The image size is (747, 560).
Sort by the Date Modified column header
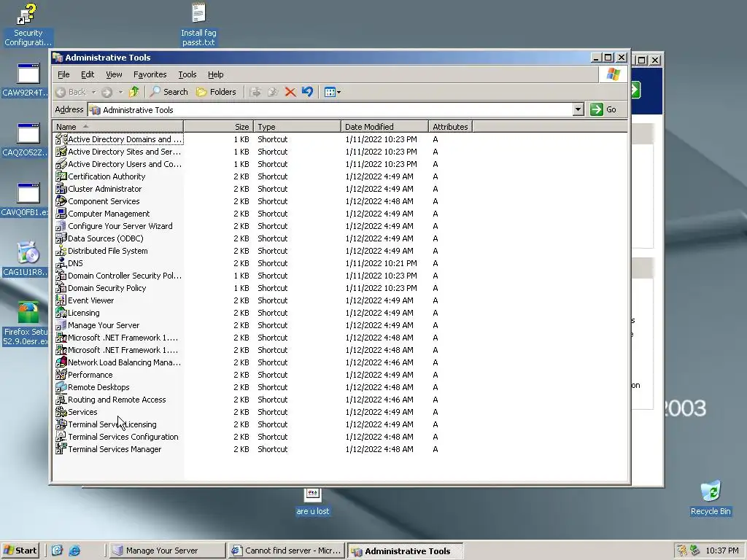tap(384, 127)
